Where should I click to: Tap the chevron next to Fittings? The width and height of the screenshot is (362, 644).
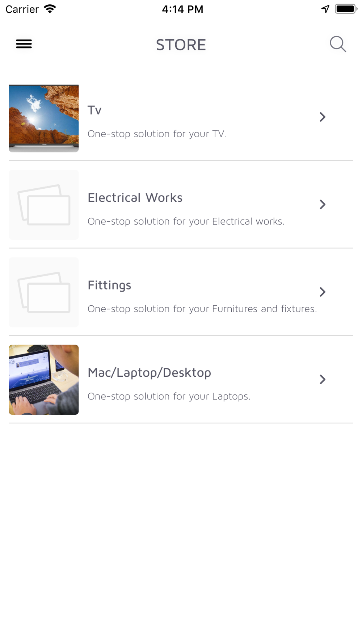(323, 292)
